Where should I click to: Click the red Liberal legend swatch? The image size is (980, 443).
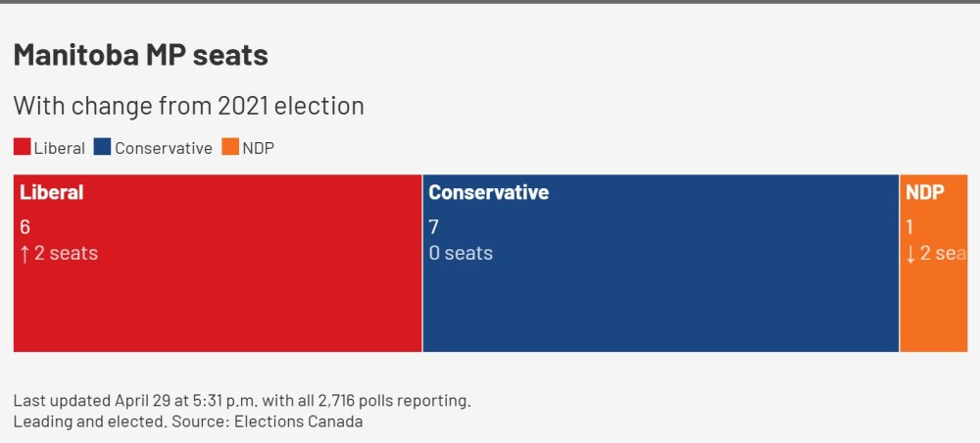click(22, 148)
